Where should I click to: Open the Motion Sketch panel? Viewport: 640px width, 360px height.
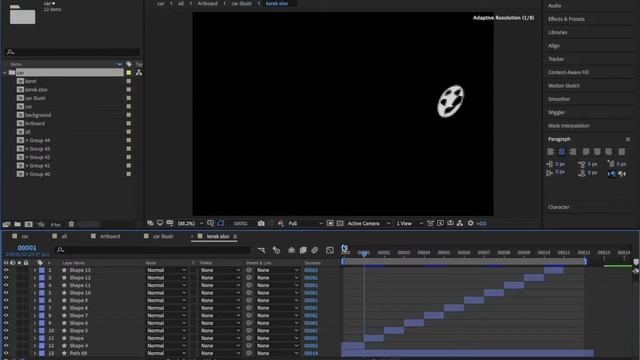[564, 86]
